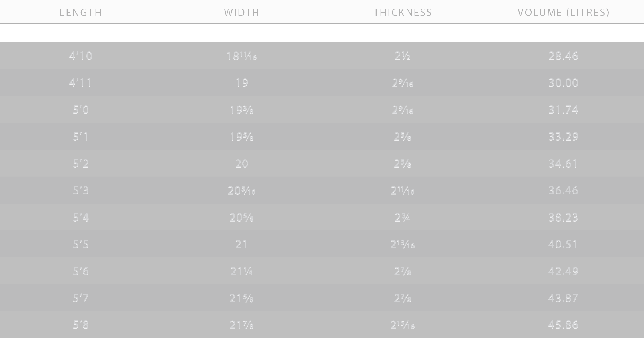This screenshot has height=338, width=644.
Task: Click the 5'0 length cell
Action: pos(81,110)
